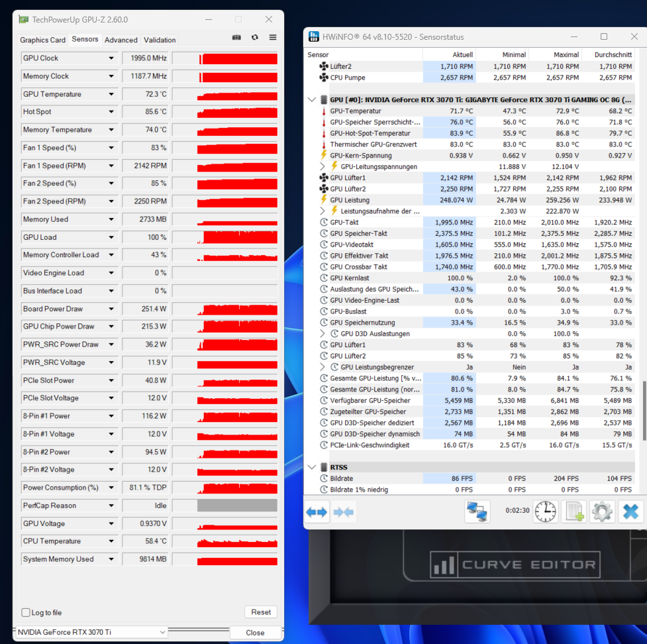Click the Maximal column header
This screenshot has width=647, height=644.
555,54
